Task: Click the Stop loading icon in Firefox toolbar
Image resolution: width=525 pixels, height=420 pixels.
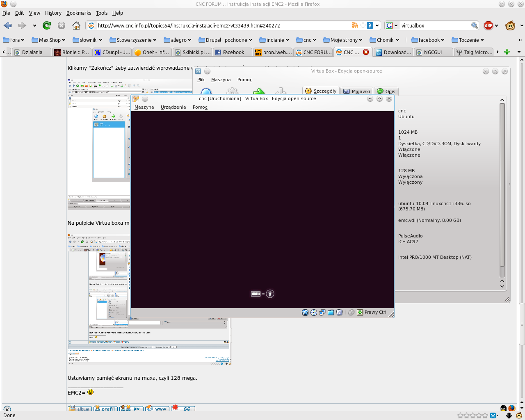Action: 62,25
